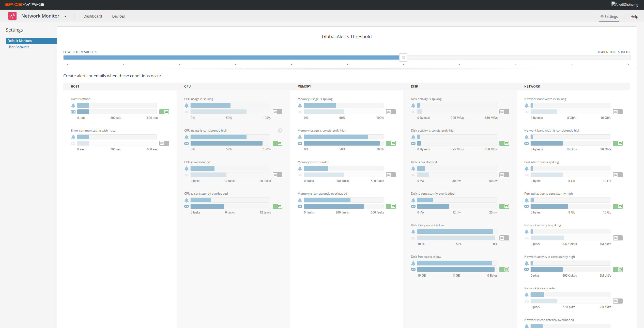This screenshot has width=644, height=328.
Task: Go to the Dashboard tab
Action: tap(93, 16)
